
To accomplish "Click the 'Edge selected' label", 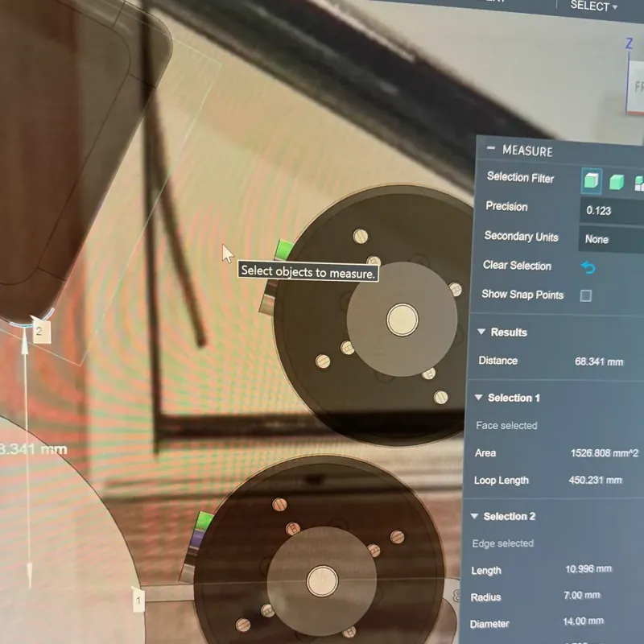I will 502,543.
